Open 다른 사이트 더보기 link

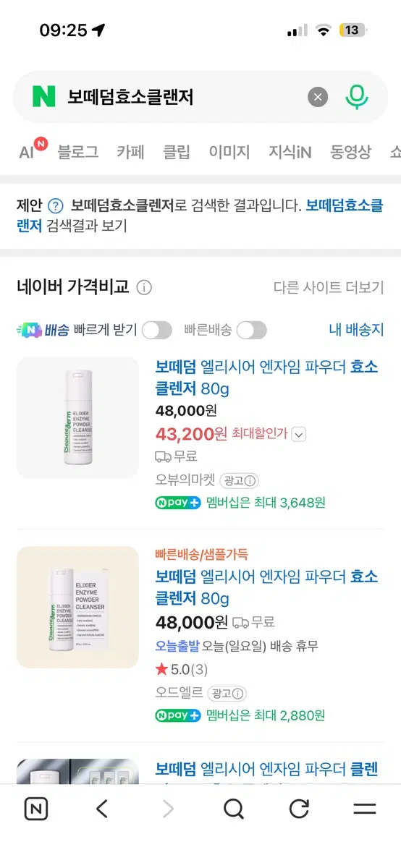[329, 287]
